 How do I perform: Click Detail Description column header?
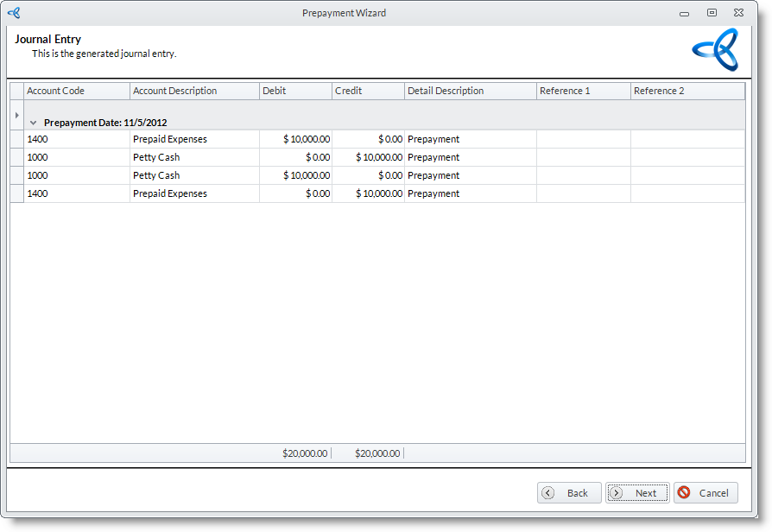pyautogui.click(x=470, y=91)
